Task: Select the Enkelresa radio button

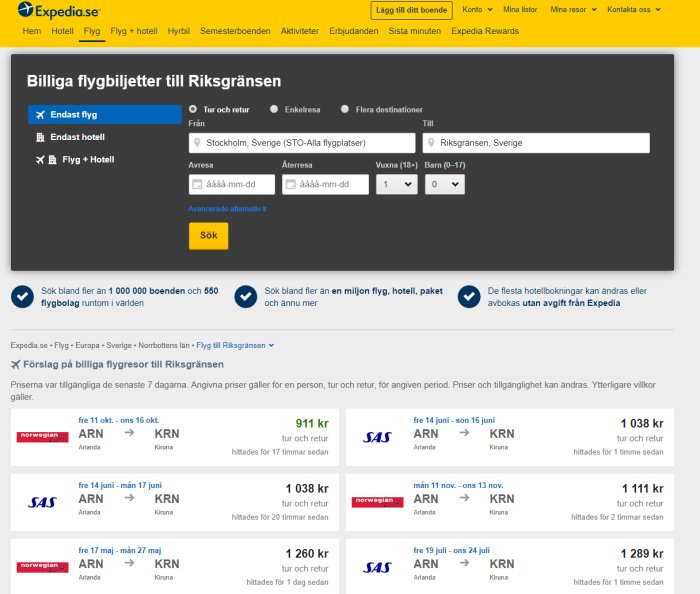Action: pyautogui.click(x=274, y=109)
